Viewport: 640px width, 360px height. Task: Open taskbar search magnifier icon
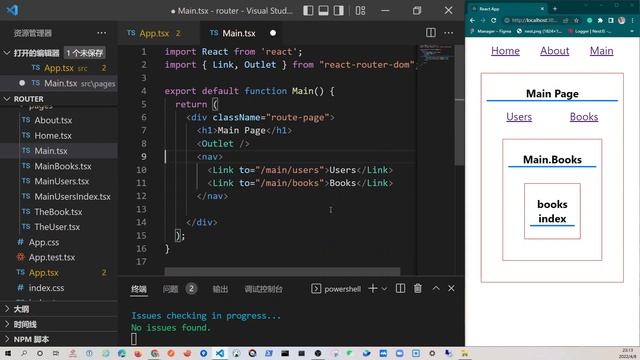click(x=24, y=353)
